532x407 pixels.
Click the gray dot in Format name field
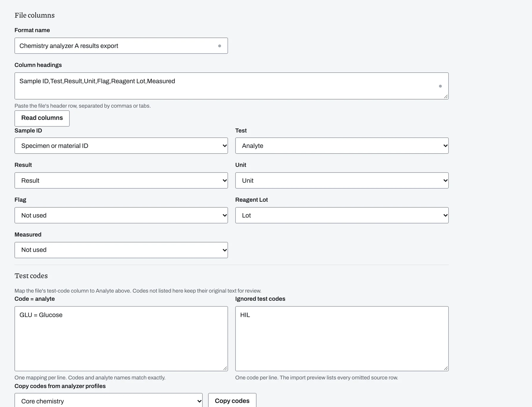click(220, 46)
